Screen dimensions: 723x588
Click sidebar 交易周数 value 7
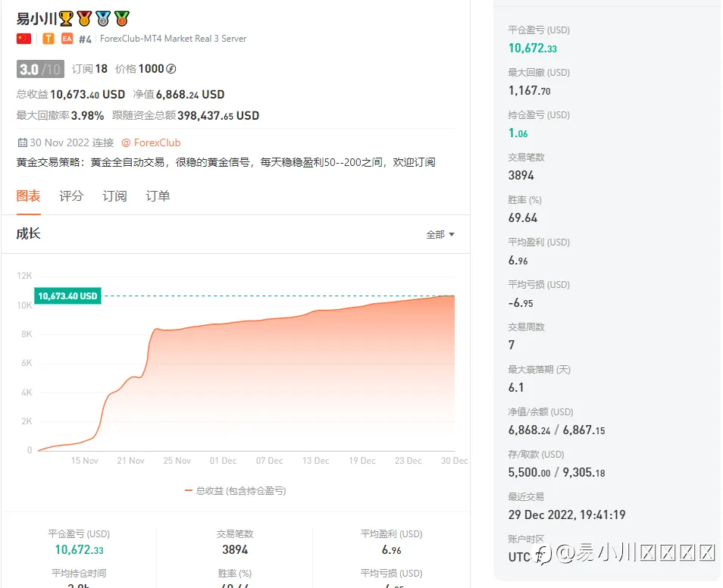(x=512, y=345)
